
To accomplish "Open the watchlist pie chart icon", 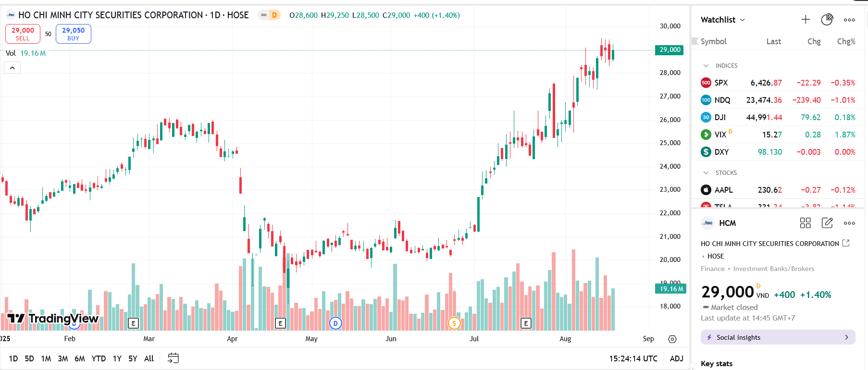I will tap(827, 19).
